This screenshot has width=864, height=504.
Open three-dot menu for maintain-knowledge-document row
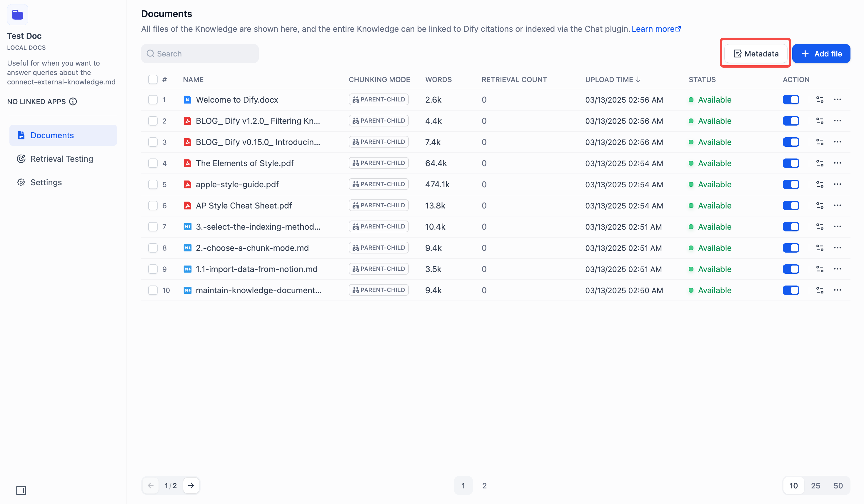(837, 290)
